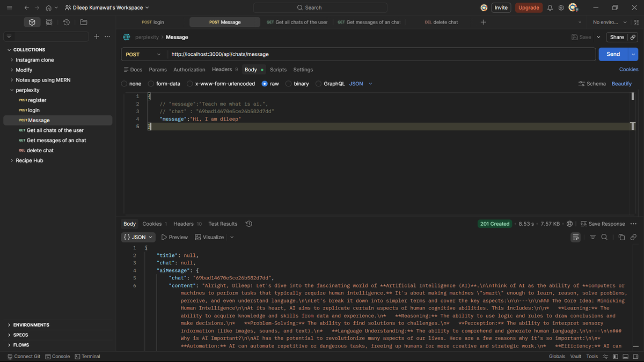This screenshot has width=644, height=362.
Task: Open response history clock icon
Action: [x=249, y=224]
